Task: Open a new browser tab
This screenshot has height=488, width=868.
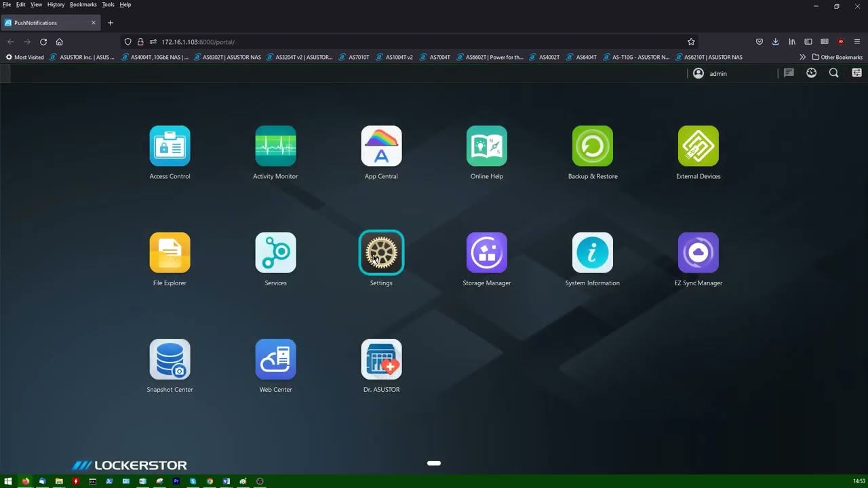Action: point(111,22)
